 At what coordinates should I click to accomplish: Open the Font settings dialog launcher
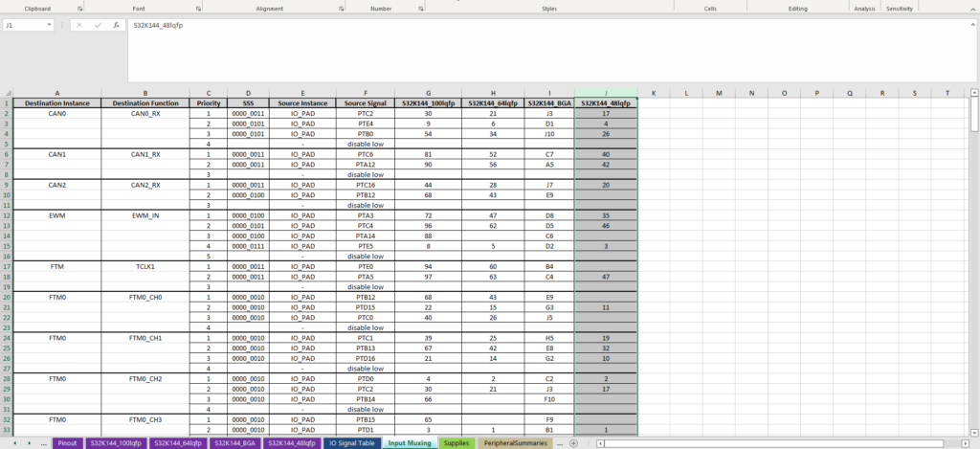(198, 8)
